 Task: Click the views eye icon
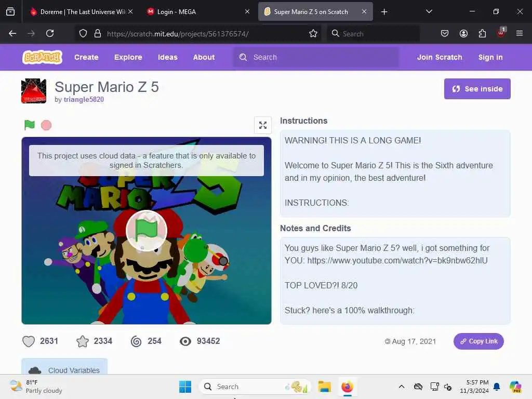[185, 341]
